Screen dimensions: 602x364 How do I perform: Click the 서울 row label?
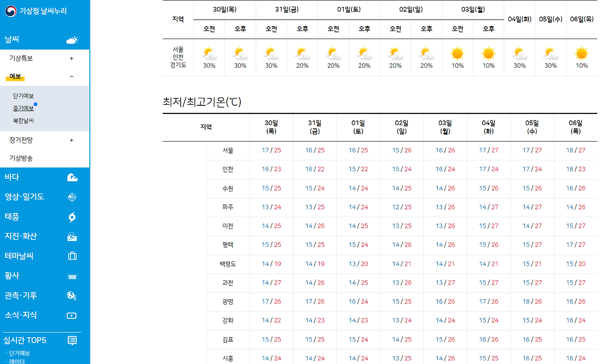tap(228, 150)
